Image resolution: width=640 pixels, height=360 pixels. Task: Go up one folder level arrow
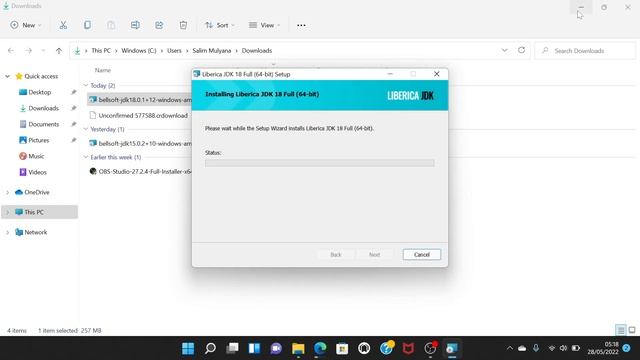click(x=59, y=51)
